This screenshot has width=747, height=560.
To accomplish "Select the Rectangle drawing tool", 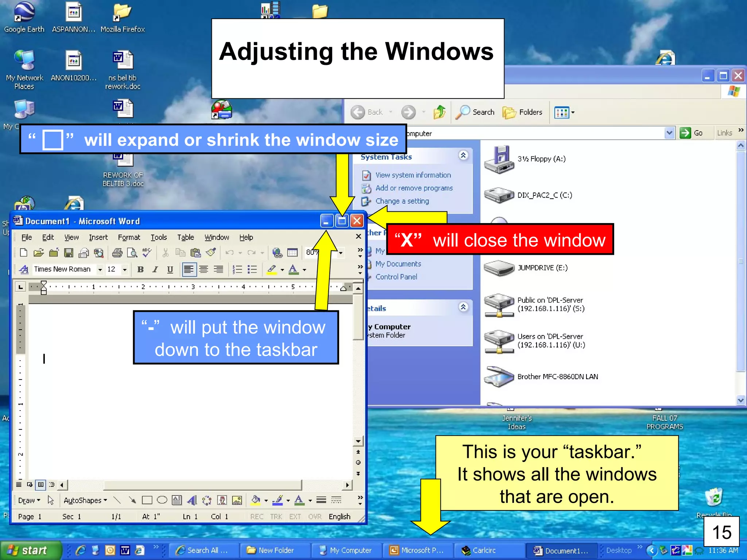I will [147, 500].
